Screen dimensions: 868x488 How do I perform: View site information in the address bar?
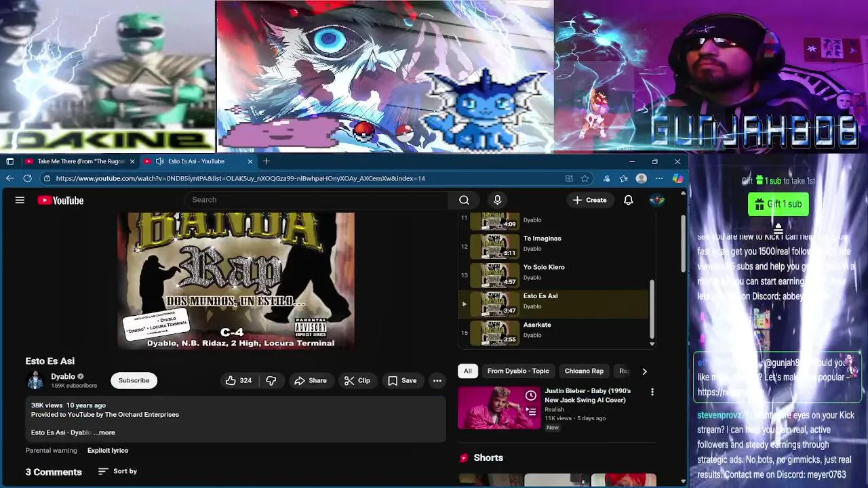coord(47,178)
